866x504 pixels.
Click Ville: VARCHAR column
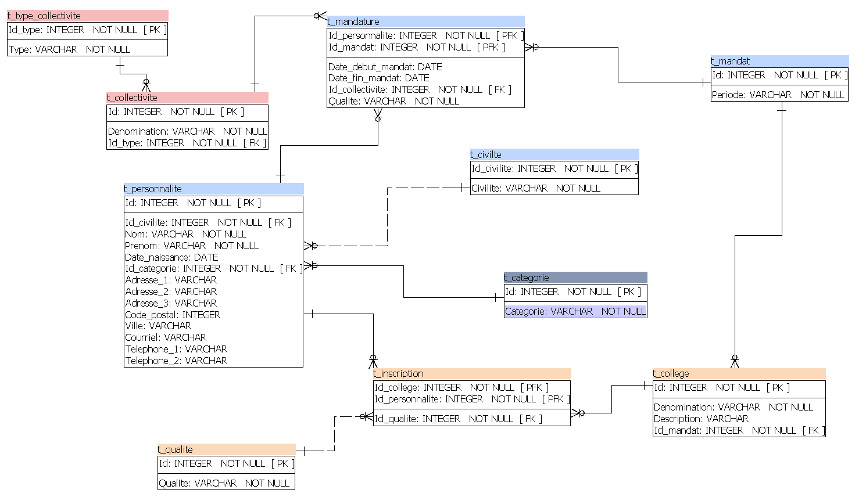click(158, 326)
